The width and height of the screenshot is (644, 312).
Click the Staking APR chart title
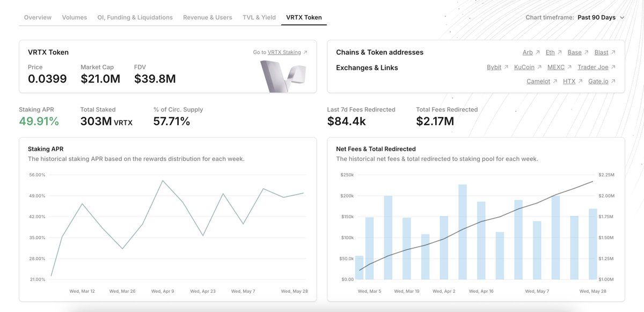click(x=46, y=149)
